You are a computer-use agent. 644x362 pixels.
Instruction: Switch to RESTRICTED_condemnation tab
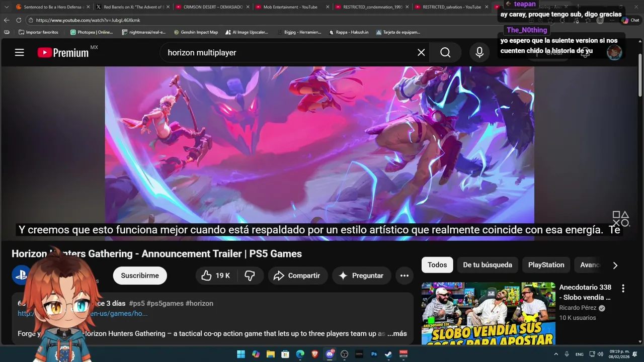pyautogui.click(x=372, y=7)
